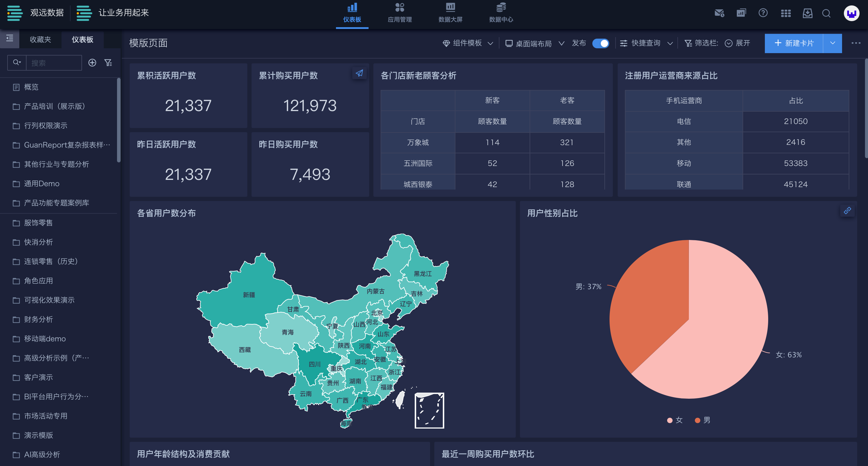Screen dimensions: 868x466
Task: Expand the 组件模板 dropdown
Action: click(468, 43)
